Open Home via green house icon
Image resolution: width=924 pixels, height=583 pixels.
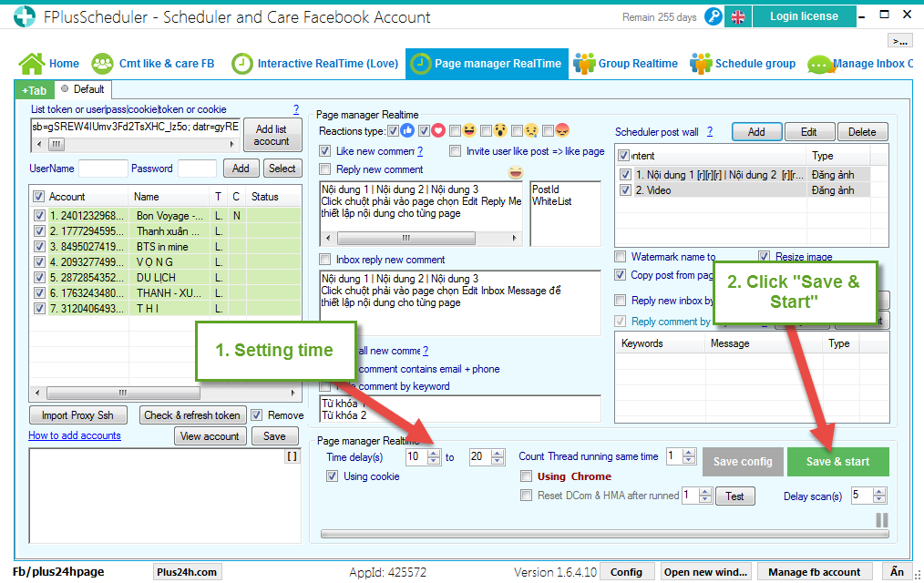click(x=32, y=64)
